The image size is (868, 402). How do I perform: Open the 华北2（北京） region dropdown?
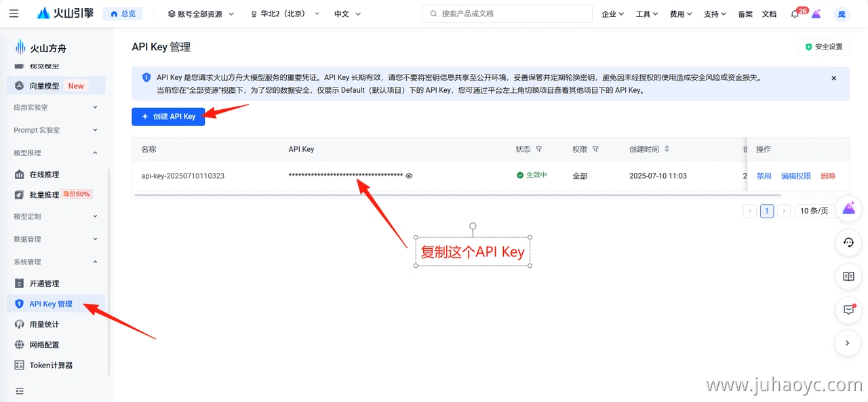point(285,14)
